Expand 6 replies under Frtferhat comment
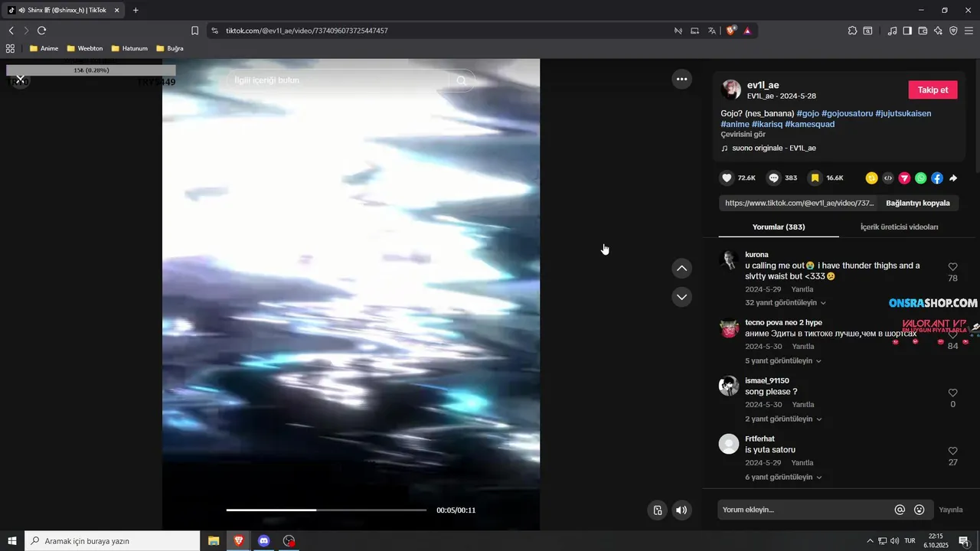Viewport: 980px width, 551px height. [783, 477]
